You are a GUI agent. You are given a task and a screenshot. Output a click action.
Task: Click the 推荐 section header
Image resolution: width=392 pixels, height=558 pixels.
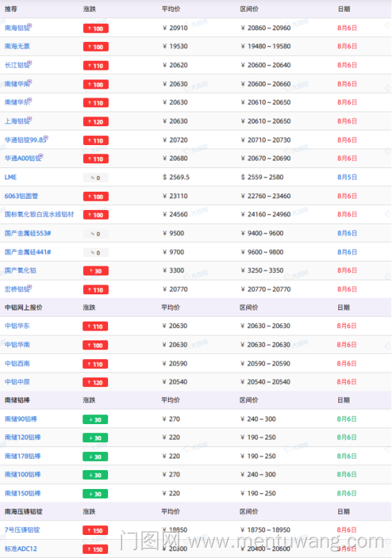(11, 9)
